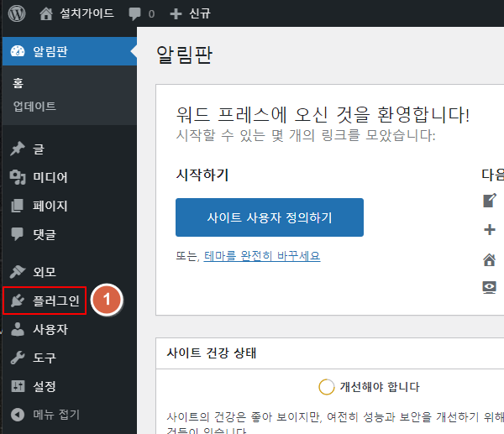This screenshot has width=504, height=434.
Task: Open the WordPress logo menu
Action: point(17,13)
